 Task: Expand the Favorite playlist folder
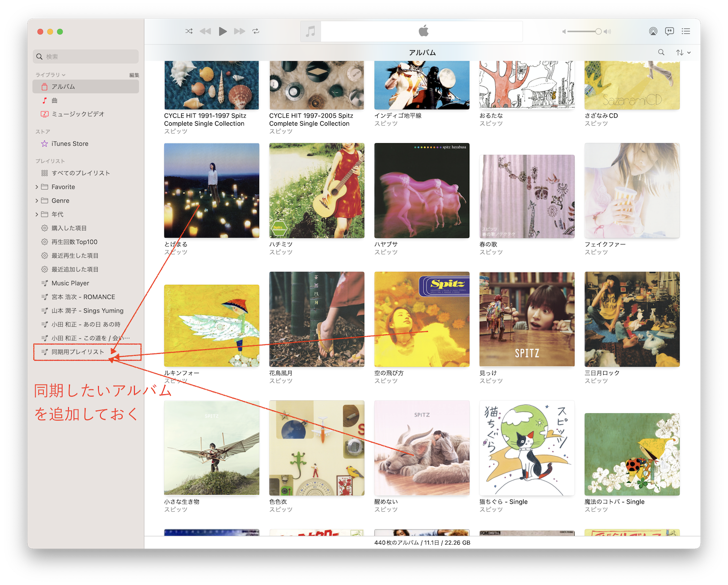(37, 187)
